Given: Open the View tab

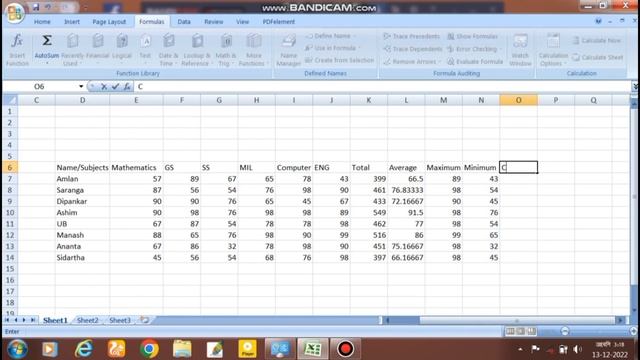Looking at the screenshot, I should click(242, 22).
